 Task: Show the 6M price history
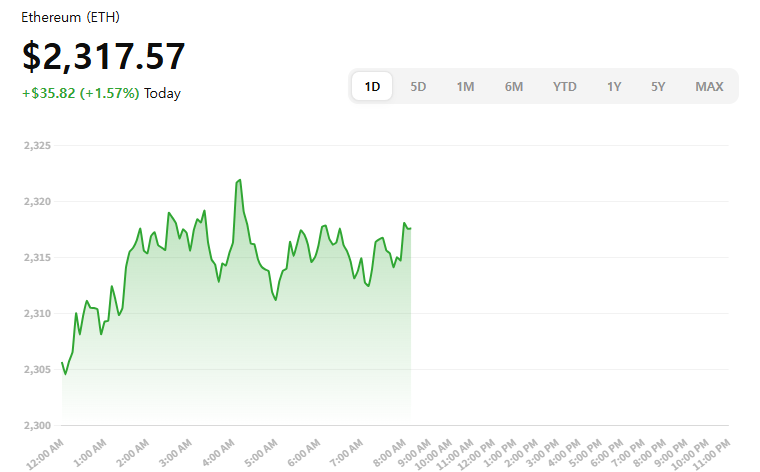pyautogui.click(x=513, y=86)
